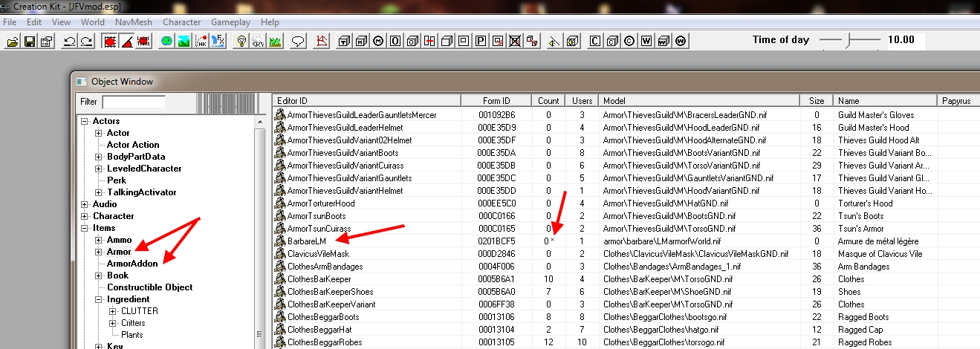Screen dimensions: 980x349
Task: Select Constructible Object tree item
Action: pyautogui.click(x=150, y=287)
